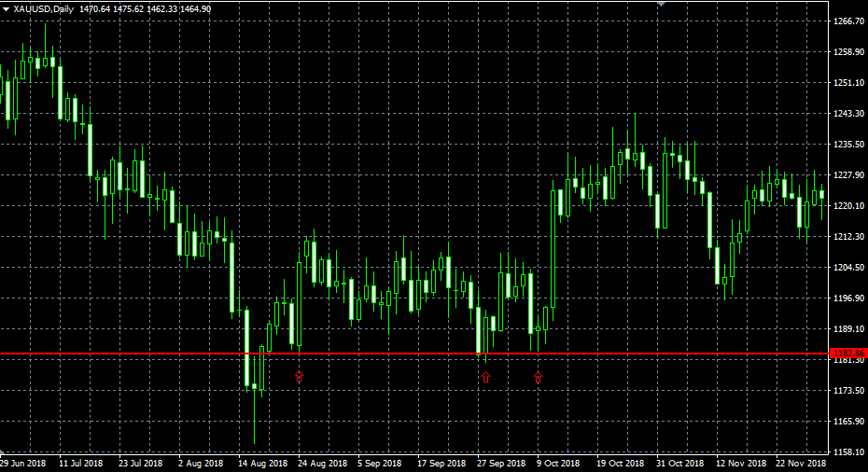Screen dimensions: 868x472
Task: Click the 1227.90 price scale label
Action: [x=848, y=174]
